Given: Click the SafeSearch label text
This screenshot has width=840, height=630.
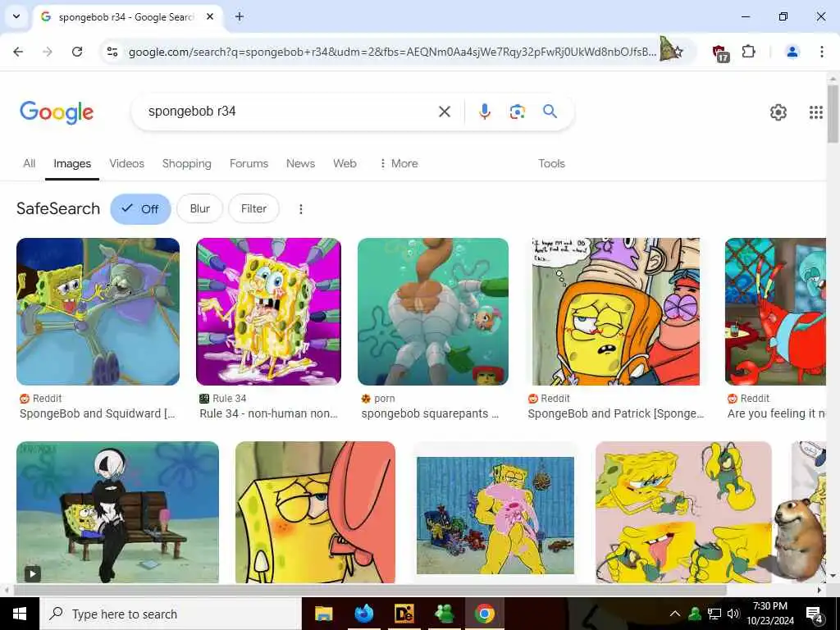Looking at the screenshot, I should click(58, 208).
